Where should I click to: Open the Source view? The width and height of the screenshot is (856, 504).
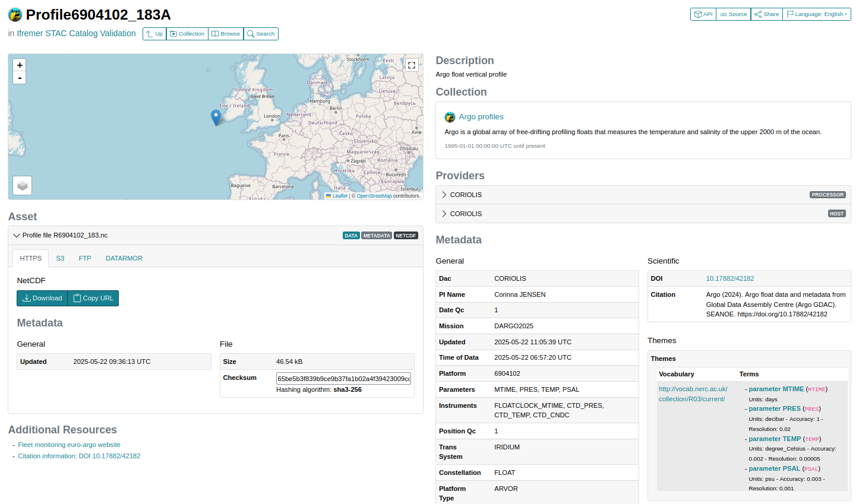point(733,14)
